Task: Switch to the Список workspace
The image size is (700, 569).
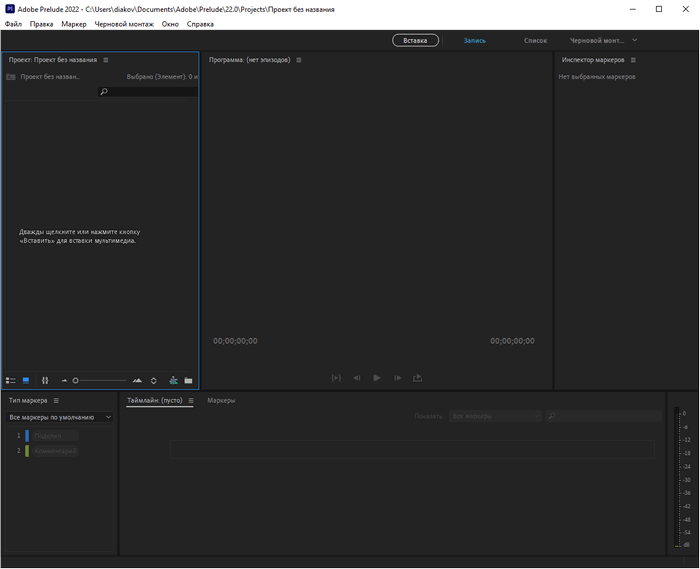Action: pyautogui.click(x=535, y=41)
